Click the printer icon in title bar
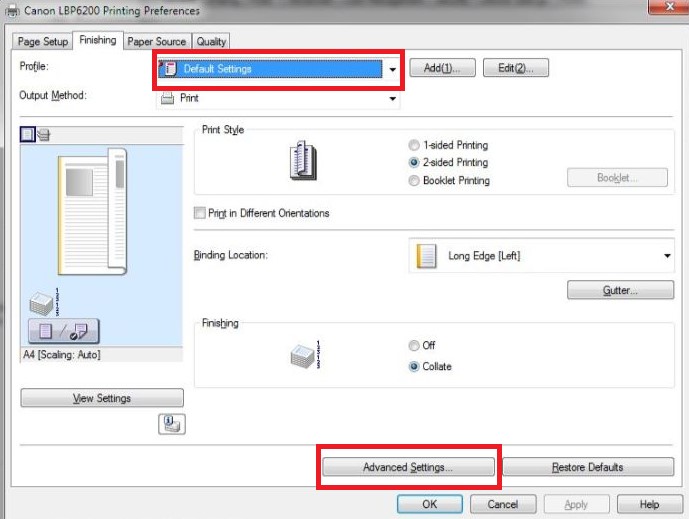Image resolution: width=689 pixels, height=519 pixels. (12, 10)
